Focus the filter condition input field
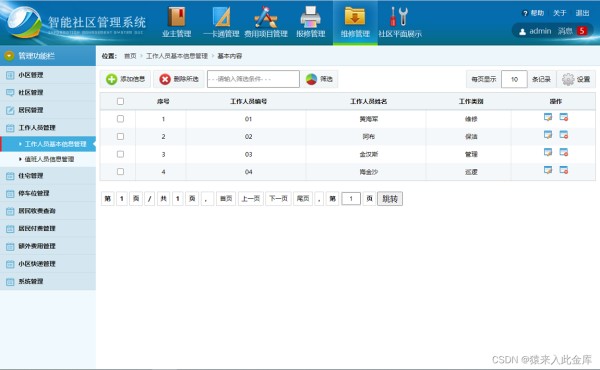Viewport: 600px width, 370px height. point(253,79)
